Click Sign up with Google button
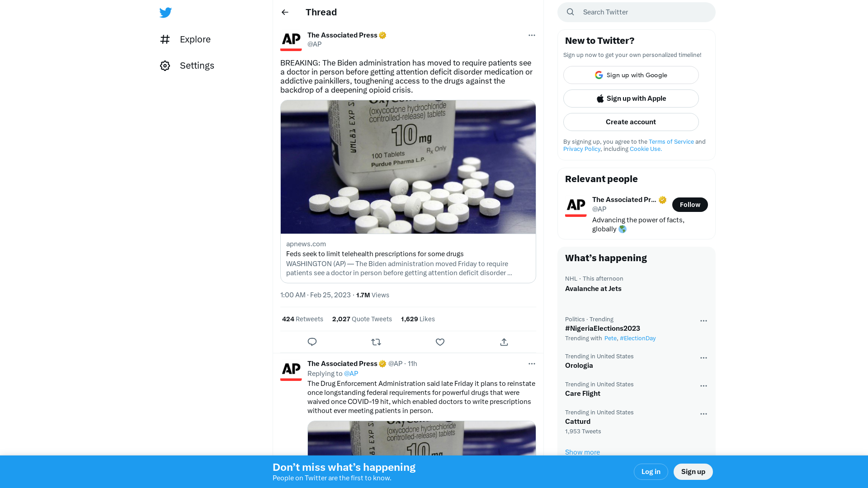This screenshot has height=488, width=868. pyautogui.click(x=631, y=75)
